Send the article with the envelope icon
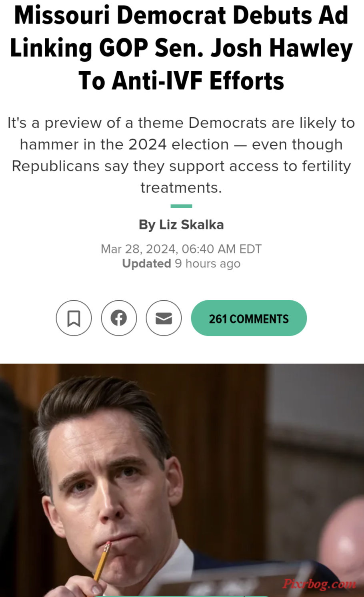Screen dimensions: 364x597 pos(164,318)
